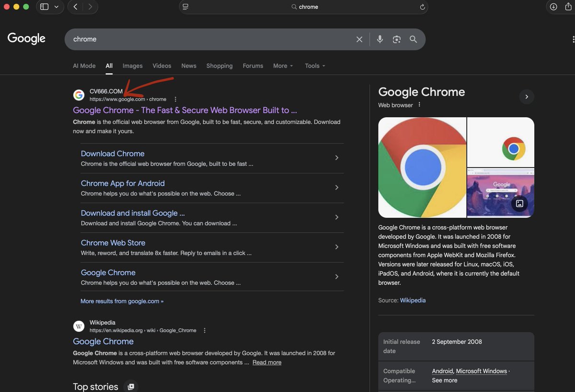Open the small Chrome logo thumbnail
The height and width of the screenshot is (392, 575).
coord(501,142)
